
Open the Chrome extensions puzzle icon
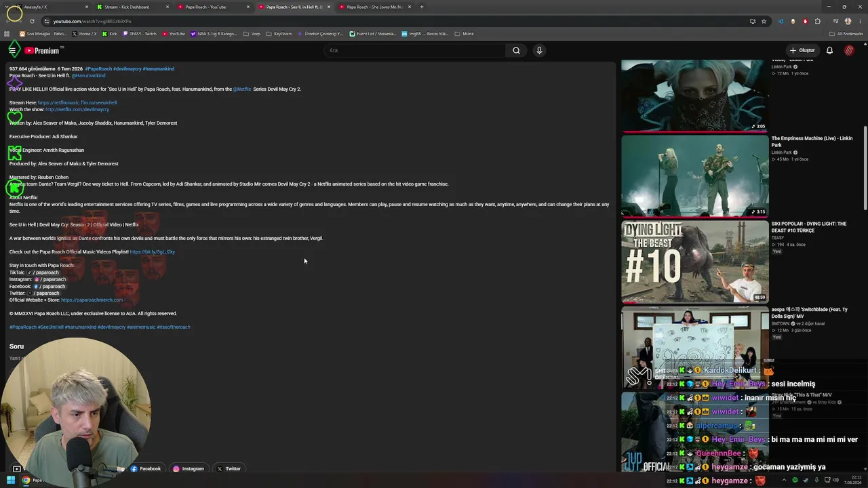click(818, 21)
